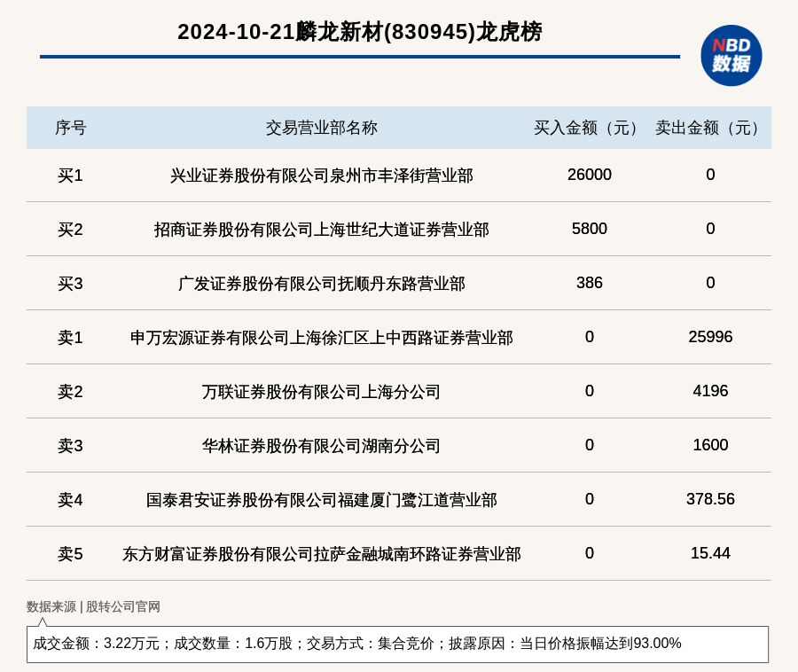Select 申万宏源证券有限公司上海徐汇区上中西路证券营业部

pyautogui.click(x=321, y=338)
